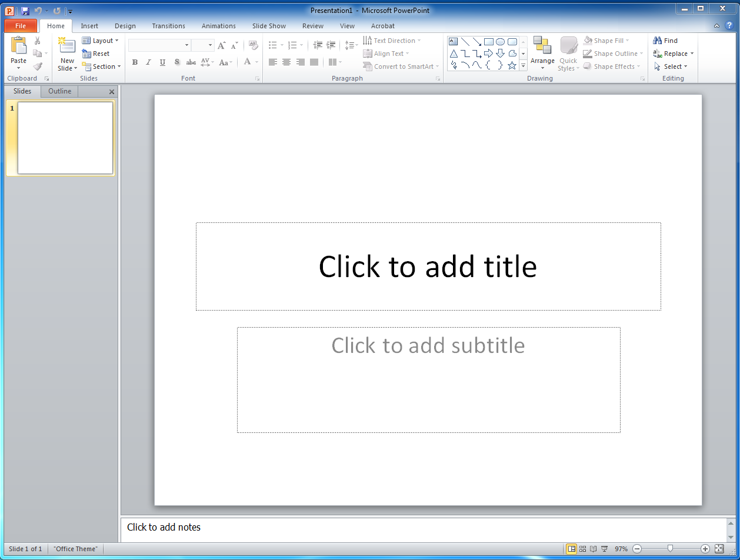This screenshot has width=740, height=560.
Task: Click the Fit slide to window icon
Action: [x=719, y=549]
